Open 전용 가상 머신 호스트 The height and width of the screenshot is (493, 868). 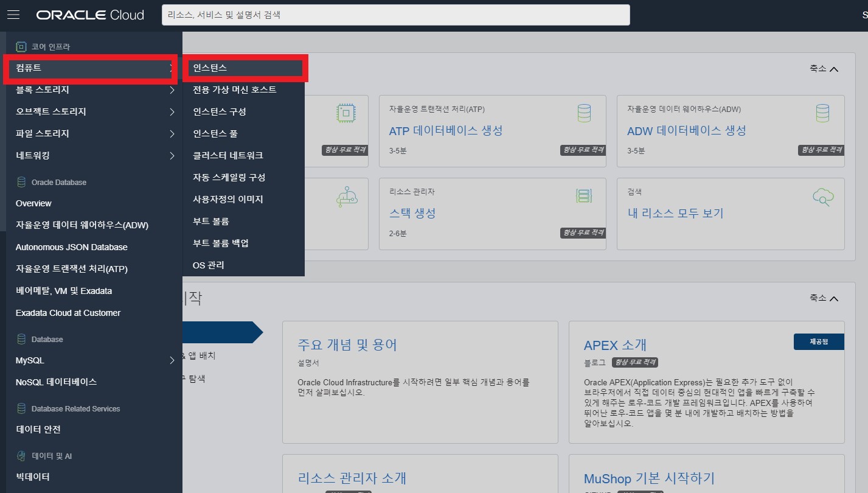point(235,89)
